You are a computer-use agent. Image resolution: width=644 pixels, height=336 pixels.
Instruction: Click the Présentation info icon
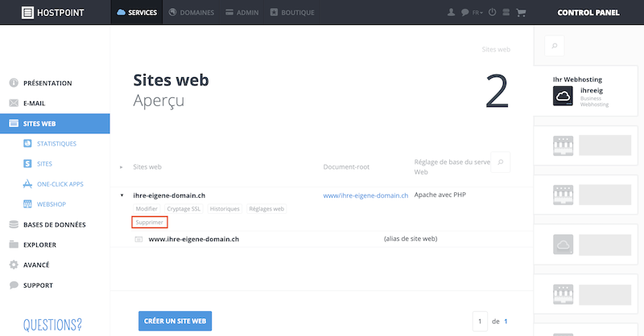(x=14, y=83)
